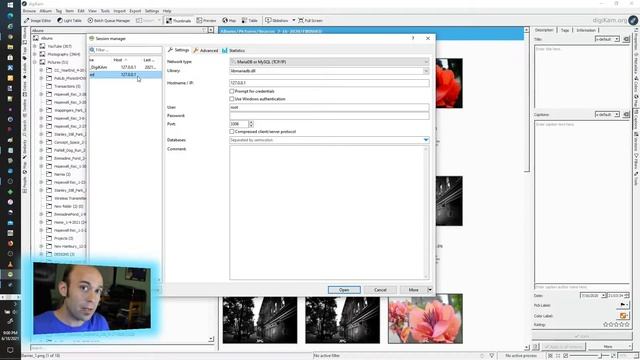Open the Tools menu
The width and height of the screenshot is (640, 360).
[x=105, y=11]
